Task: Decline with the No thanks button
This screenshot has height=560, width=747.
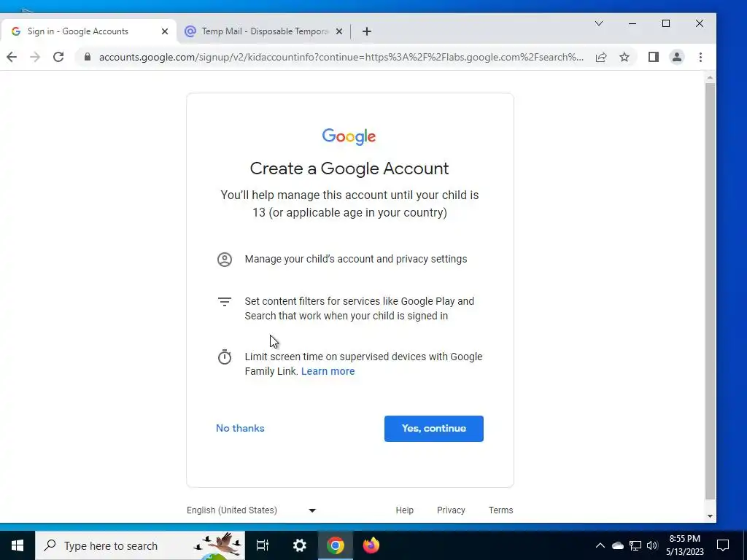Action: (x=240, y=428)
